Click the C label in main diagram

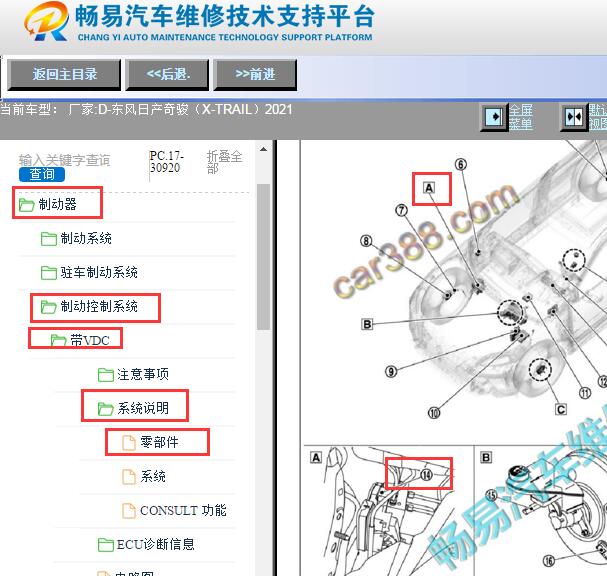(561, 410)
